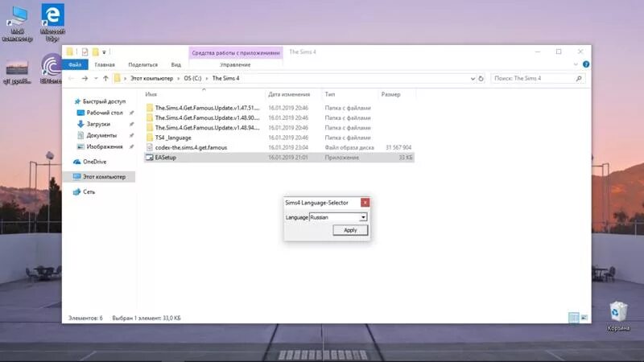The height and width of the screenshot is (362, 644).
Task: Select Рабочий стол in the navigation pane
Action: coord(105,113)
